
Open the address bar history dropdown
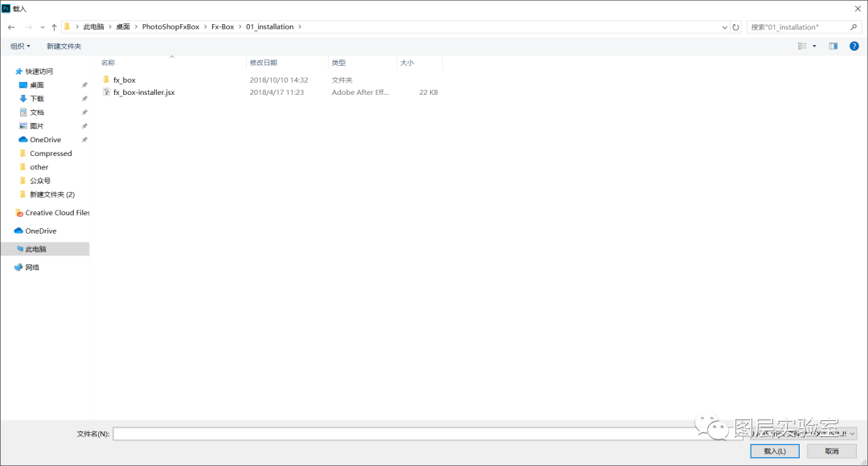[723, 27]
